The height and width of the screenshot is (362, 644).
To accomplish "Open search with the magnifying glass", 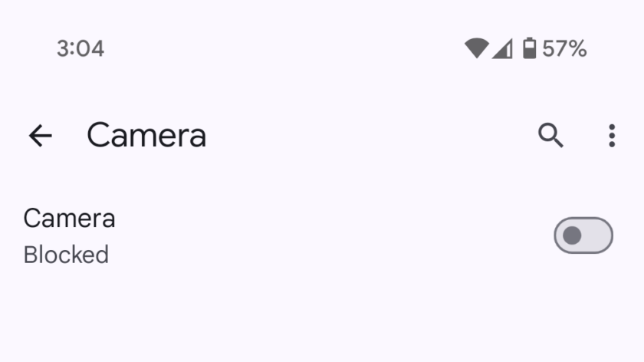I will pos(550,136).
